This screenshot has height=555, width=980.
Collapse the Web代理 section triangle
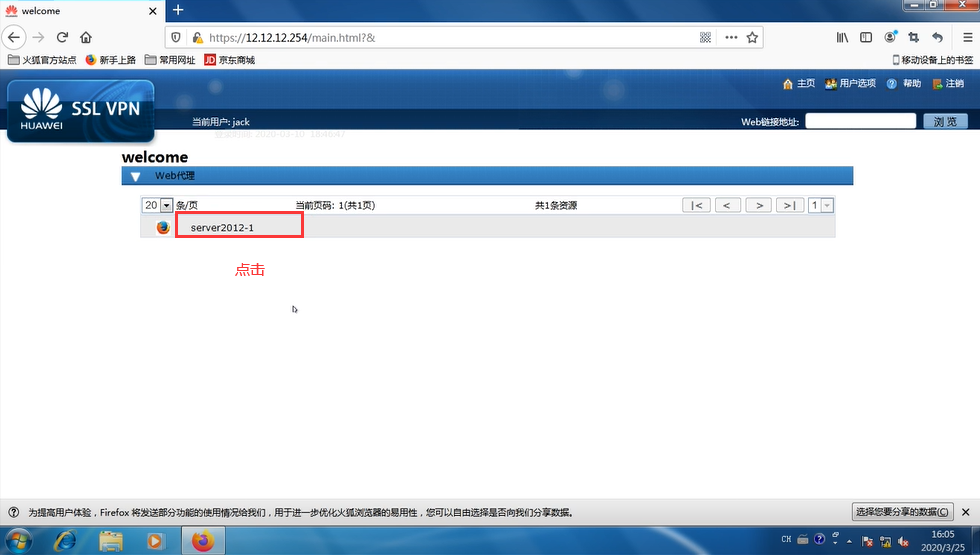136,176
